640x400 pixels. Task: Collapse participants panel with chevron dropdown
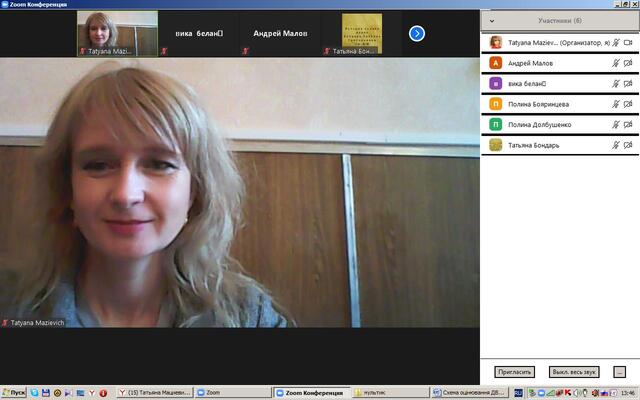pyautogui.click(x=492, y=21)
